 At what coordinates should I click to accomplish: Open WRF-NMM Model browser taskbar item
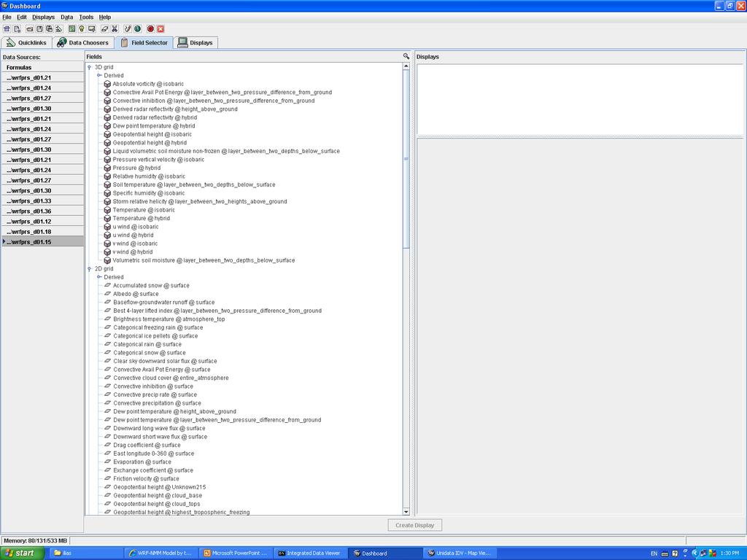pyautogui.click(x=160, y=553)
